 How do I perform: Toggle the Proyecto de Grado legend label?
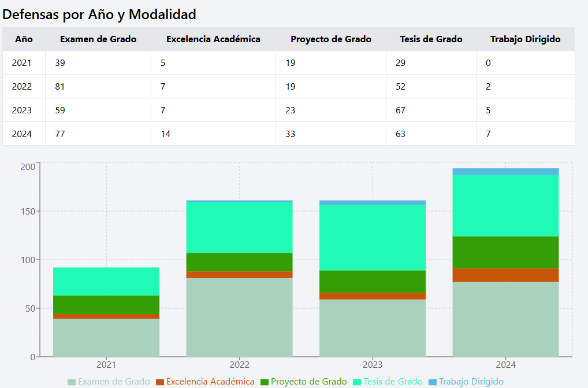309,382
